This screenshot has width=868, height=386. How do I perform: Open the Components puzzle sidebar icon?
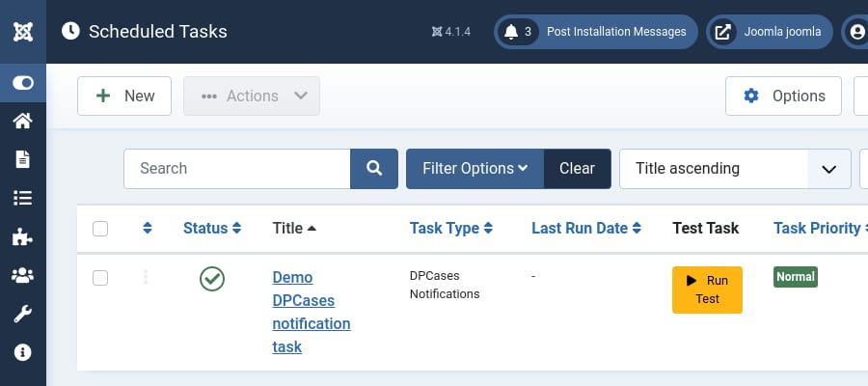pyautogui.click(x=23, y=237)
